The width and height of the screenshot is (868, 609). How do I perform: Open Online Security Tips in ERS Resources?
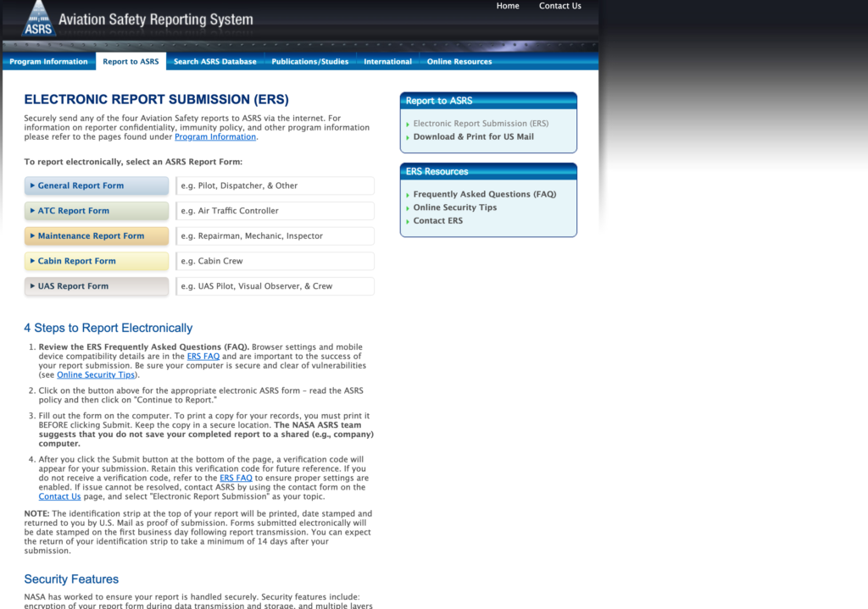pos(455,208)
